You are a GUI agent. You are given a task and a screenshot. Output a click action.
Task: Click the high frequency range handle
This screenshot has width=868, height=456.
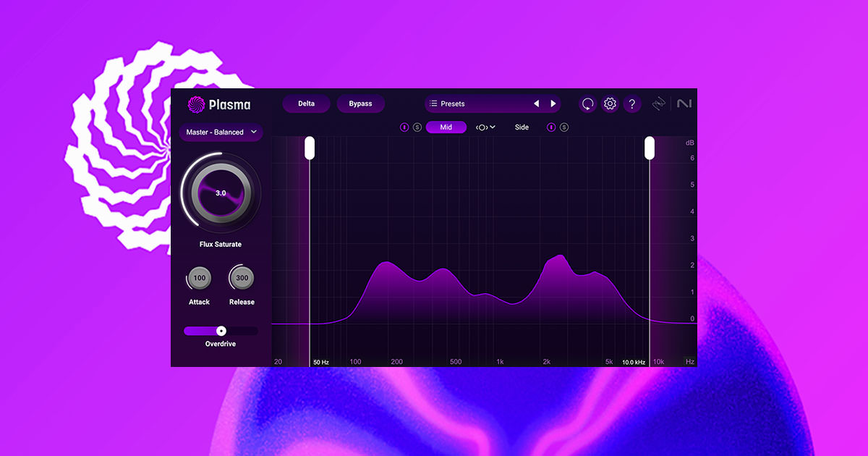(x=650, y=148)
